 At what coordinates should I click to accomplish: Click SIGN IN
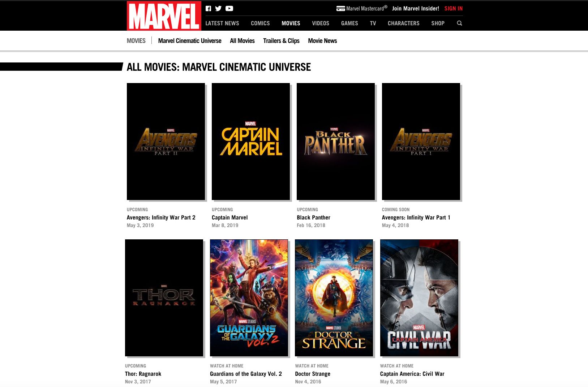click(x=453, y=8)
